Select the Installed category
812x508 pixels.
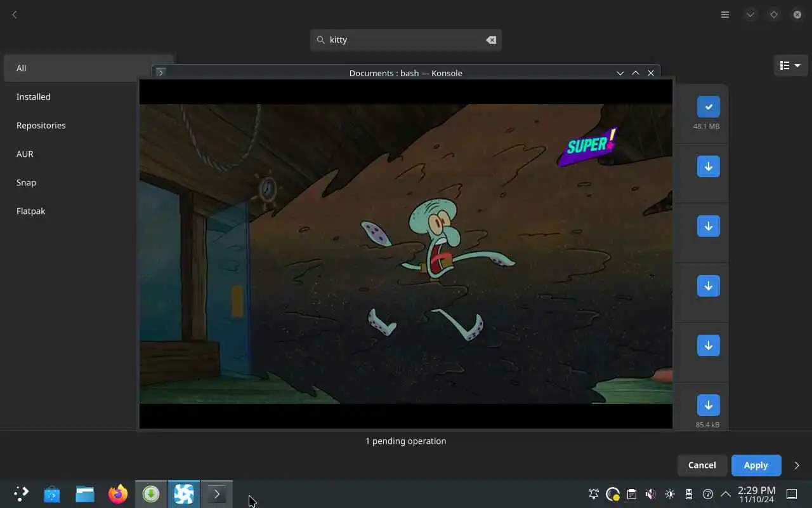(x=89, y=97)
